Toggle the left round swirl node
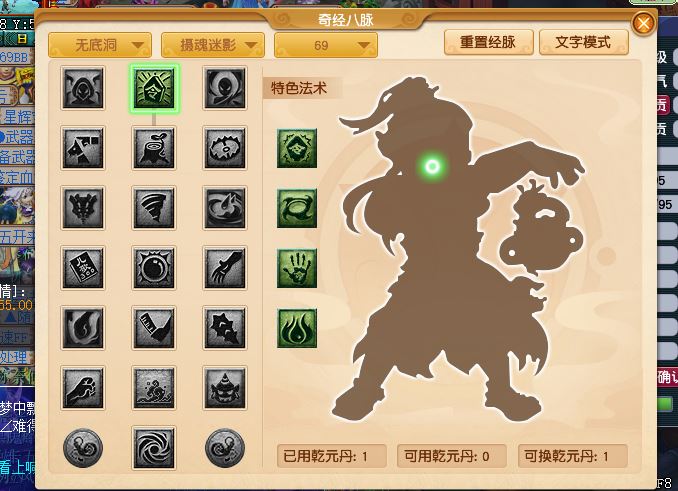678x491 pixels. (83, 448)
